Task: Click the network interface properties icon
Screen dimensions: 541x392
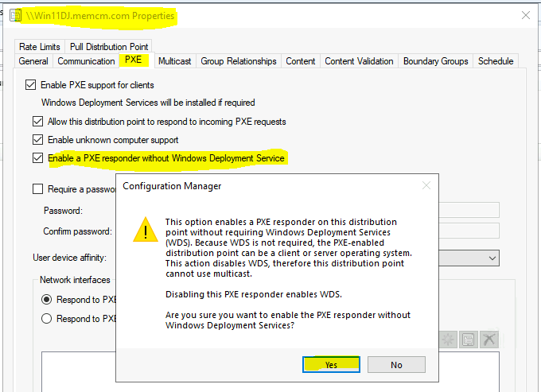Action: tap(468, 340)
